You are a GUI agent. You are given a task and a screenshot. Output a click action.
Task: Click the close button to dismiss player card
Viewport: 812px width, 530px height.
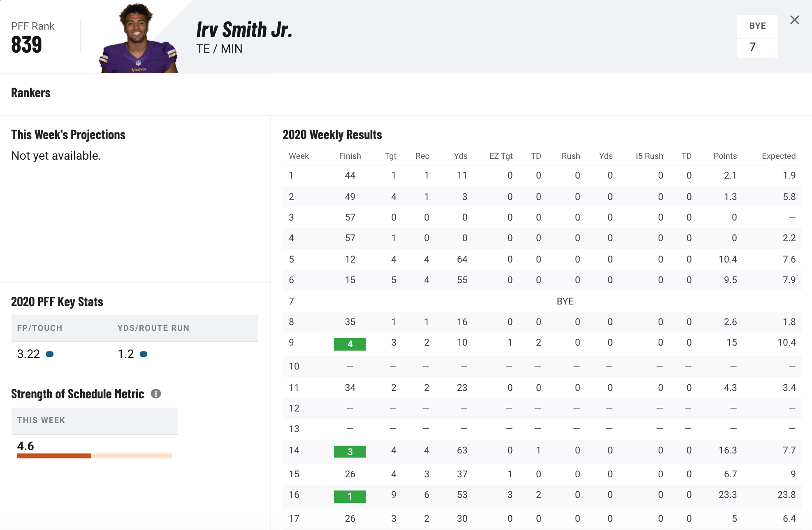795,19
